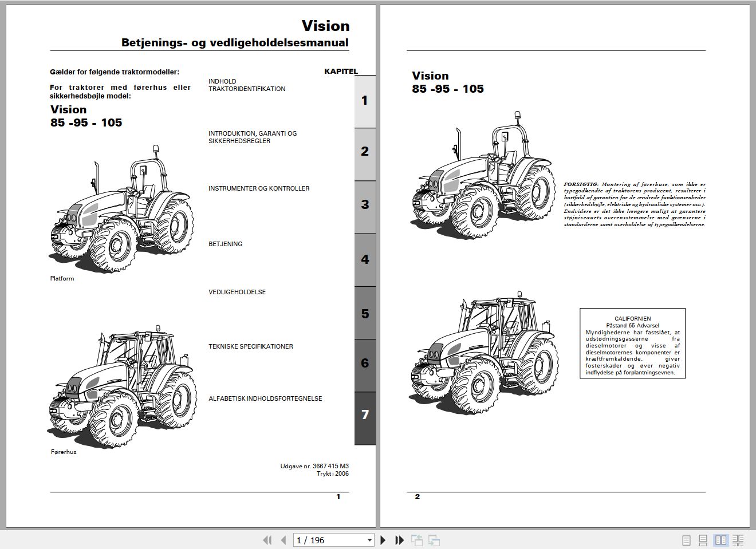Viewport: 756px width, 549px height.
Task: Click Gælder for følgende traktormodeller text
Action: click(x=115, y=72)
